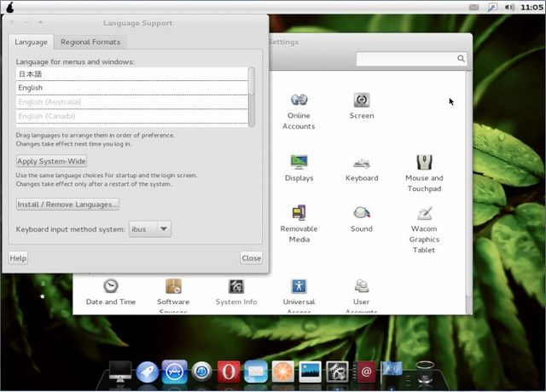The width and height of the screenshot is (546, 392).
Task: Launch Opera browser from the dock
Action: coord(228,372)
